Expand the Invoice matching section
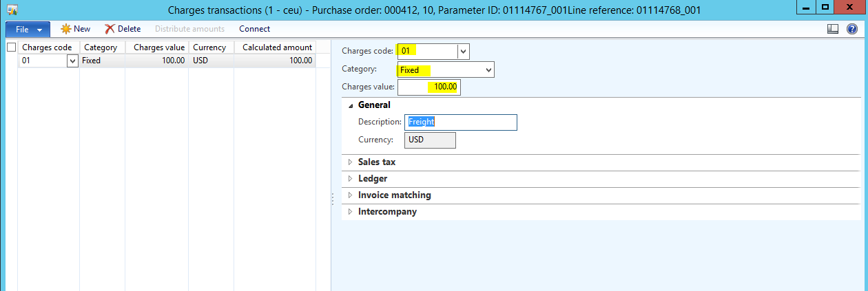This screenshot has width=868, height=291. 394,195
